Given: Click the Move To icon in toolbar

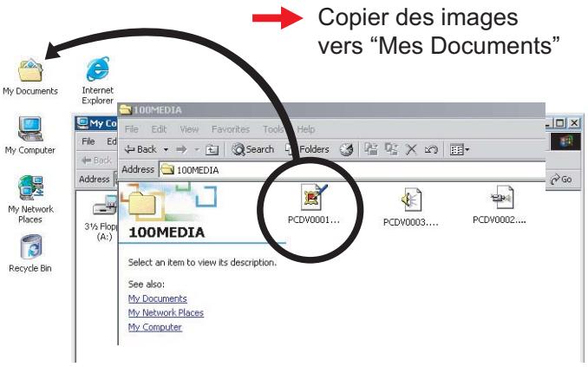Looking at the screenshot, I should point(371,149).
